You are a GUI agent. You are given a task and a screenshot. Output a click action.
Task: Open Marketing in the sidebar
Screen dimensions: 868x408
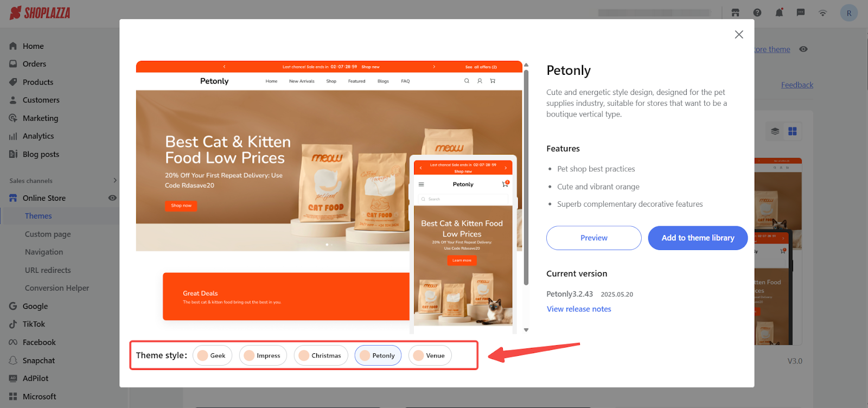click(40, 118)
